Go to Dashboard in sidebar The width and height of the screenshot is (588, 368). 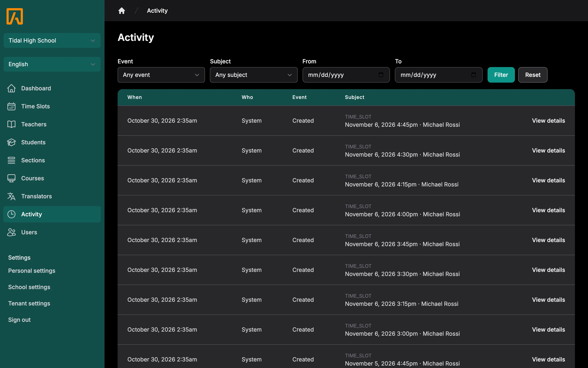[x=52, y=88]
